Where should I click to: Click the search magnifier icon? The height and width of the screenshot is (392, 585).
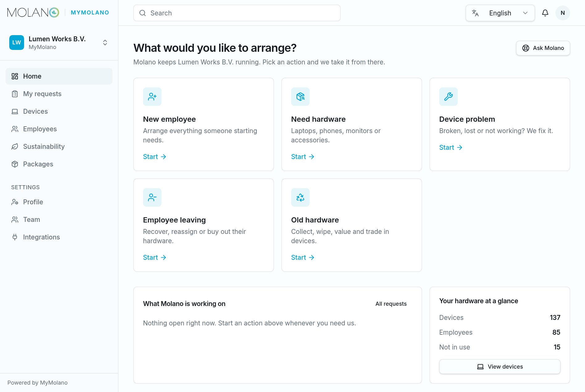click(143, 13)
